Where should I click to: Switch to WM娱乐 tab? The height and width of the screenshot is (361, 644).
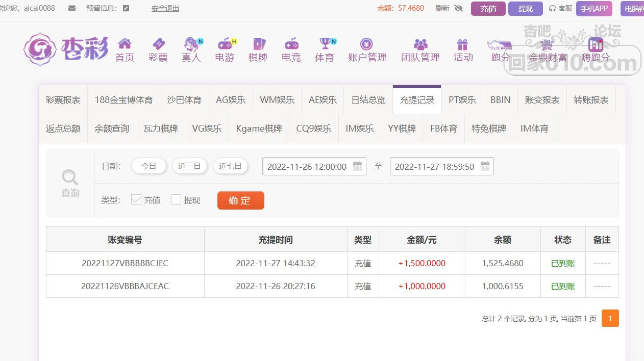pyautogui.click(x=277, y=100)
